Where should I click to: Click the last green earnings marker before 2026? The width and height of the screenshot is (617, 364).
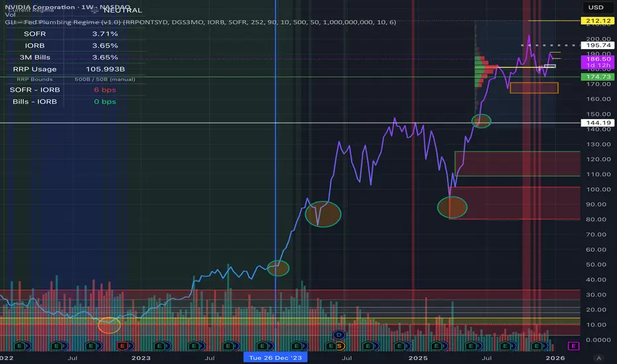[536, 346]
